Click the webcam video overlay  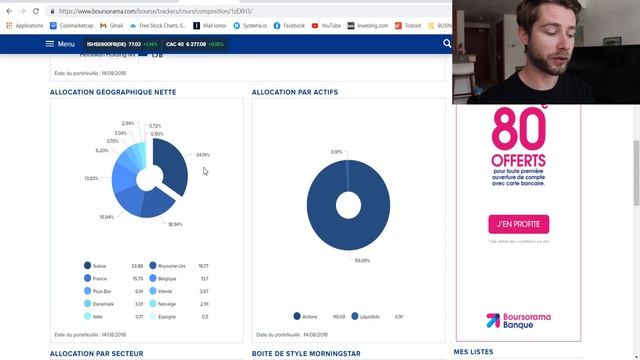click(546, 52)
